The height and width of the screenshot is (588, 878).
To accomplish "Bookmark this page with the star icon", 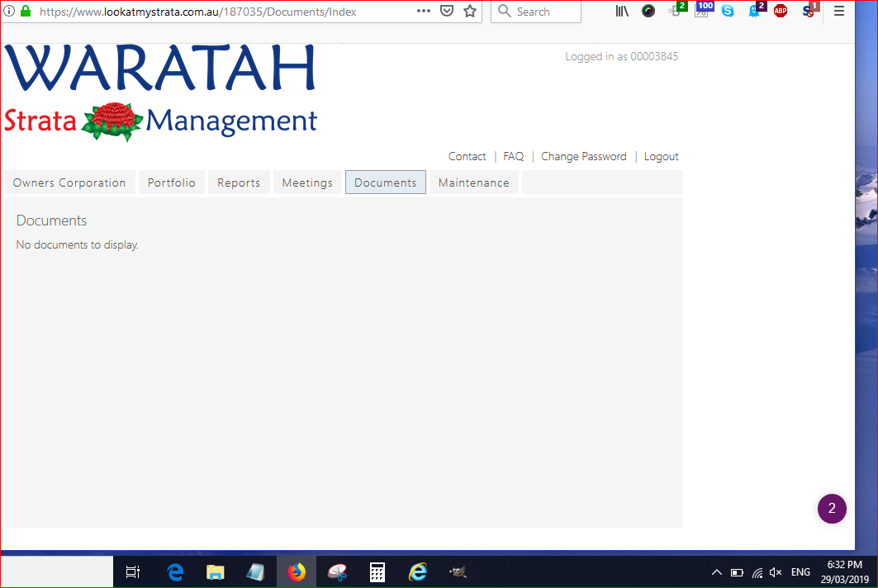I will coord(470,11).
